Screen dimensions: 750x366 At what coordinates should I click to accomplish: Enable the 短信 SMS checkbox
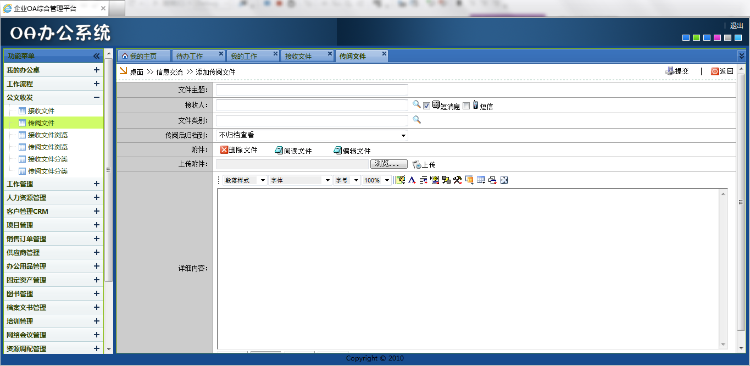point(466,106)
